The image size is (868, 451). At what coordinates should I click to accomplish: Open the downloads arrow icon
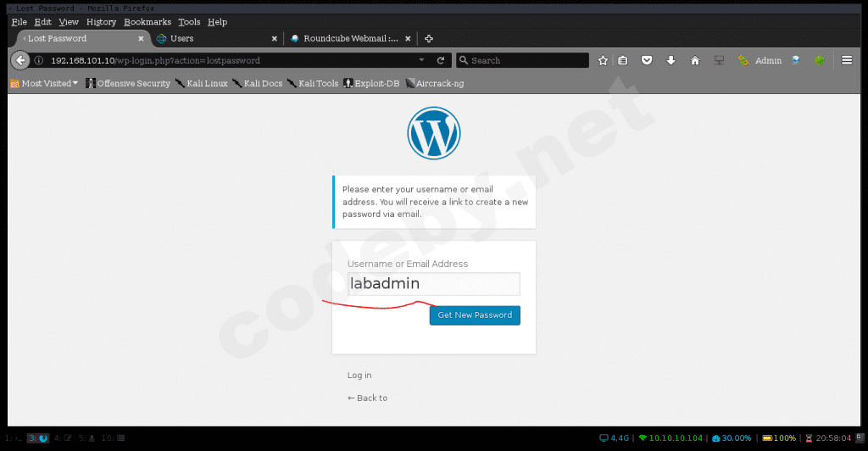coord(670,60)
